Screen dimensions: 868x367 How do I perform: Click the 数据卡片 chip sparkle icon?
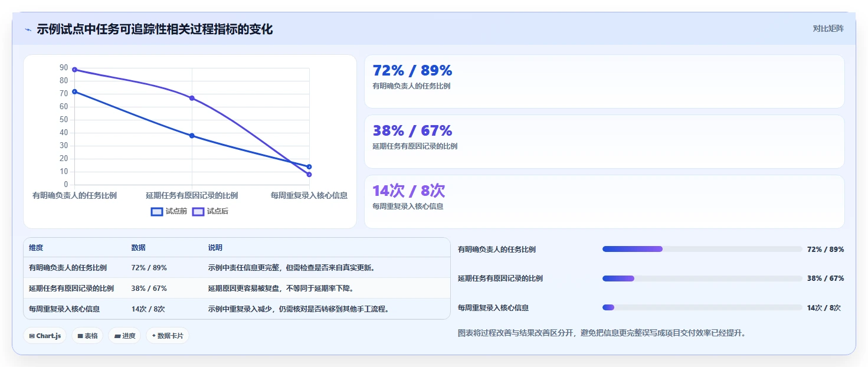tap(154, 336)
